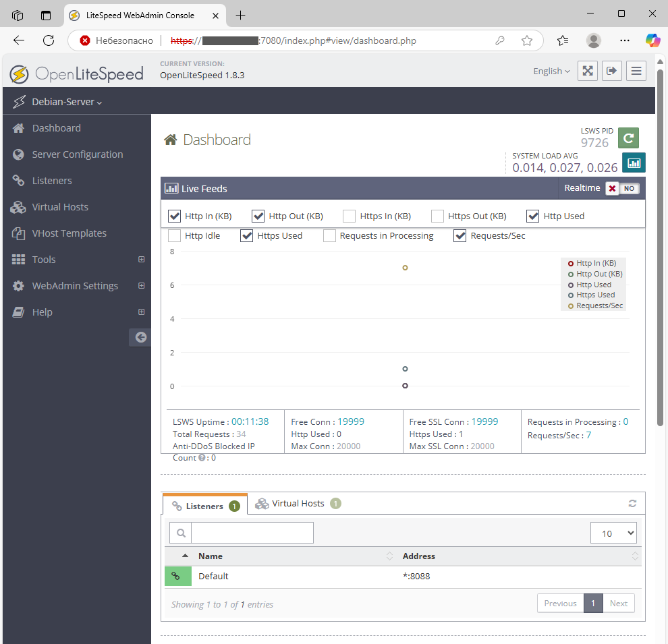Image resolution: width=668 pixels, height=644 pixels.
Task: Click the OpenLiteSpeed logo
Action: point(77,74)
